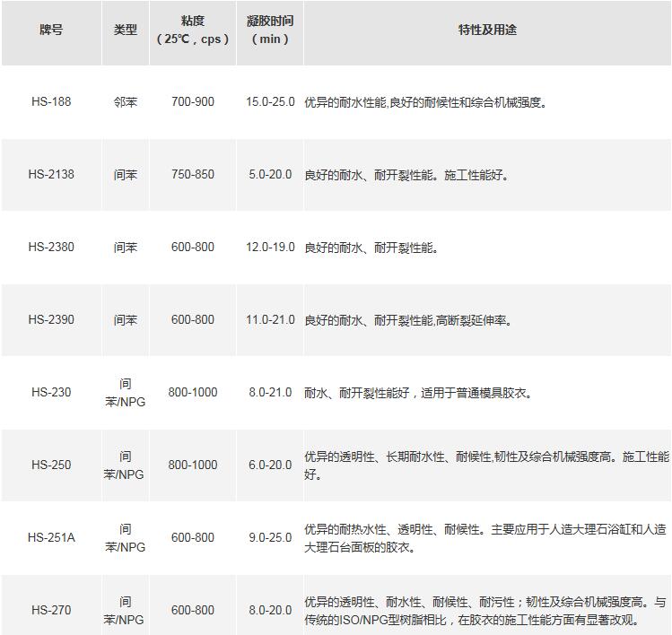672x635 pixels.
Task: Click the 特性及用途 column header
Action: pyautogui.click(x=487, y=30)
